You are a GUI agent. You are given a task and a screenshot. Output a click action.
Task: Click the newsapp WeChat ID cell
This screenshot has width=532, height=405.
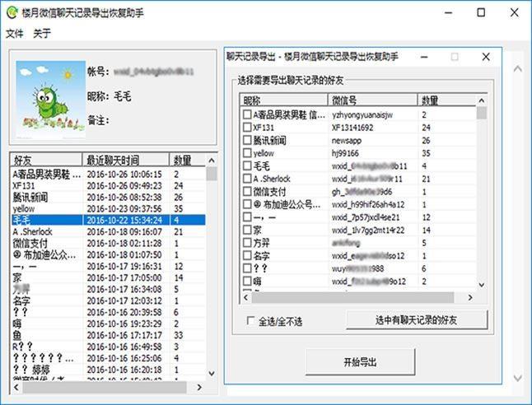point(347,141)
